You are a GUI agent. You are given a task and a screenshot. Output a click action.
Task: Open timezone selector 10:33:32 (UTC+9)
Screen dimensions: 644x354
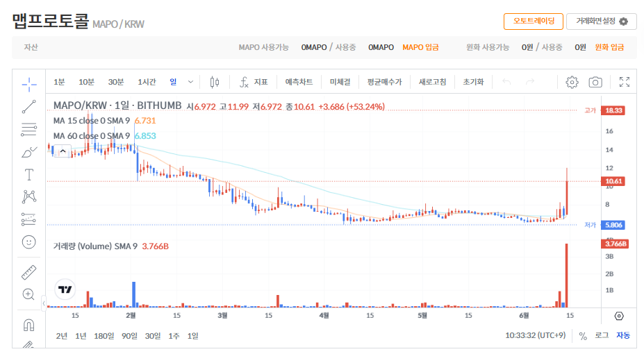535,335
